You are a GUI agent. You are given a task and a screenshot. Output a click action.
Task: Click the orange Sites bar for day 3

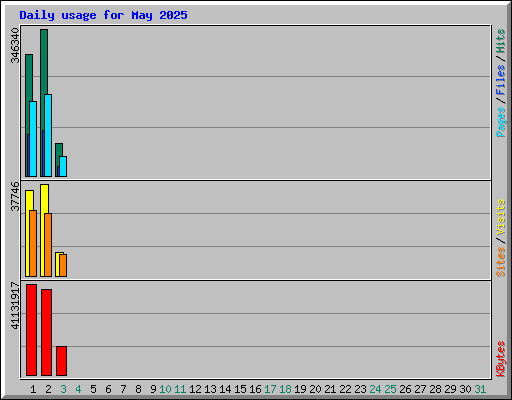tap(63, 265)
